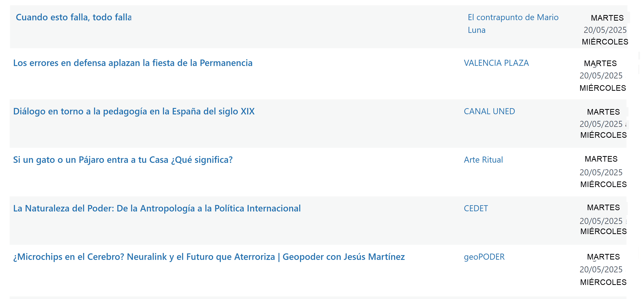Open 'Si un gato o un Pájaro entra' link
This screenshot has width=644, height=299.
pyautogui.click(x=123, y=160)
